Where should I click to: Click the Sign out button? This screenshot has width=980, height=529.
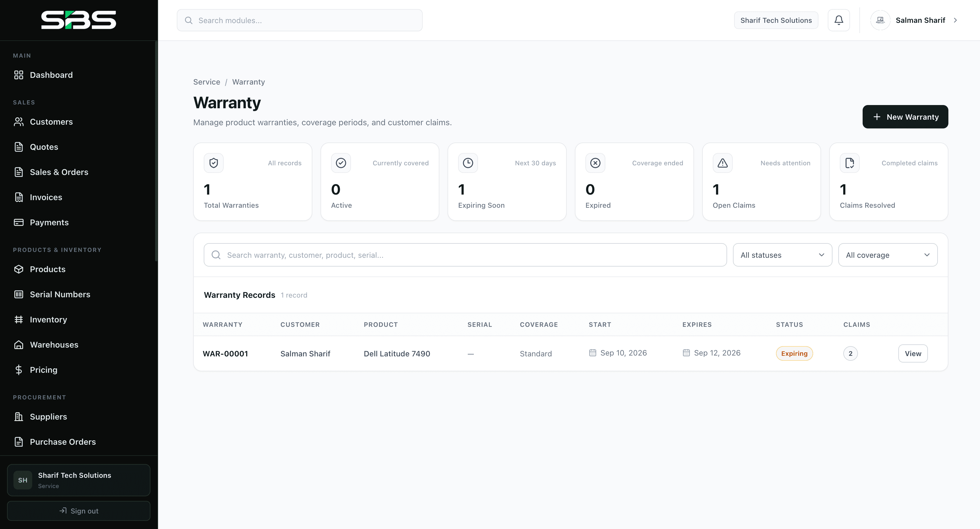pyautogui.click(x=79, y=511)
